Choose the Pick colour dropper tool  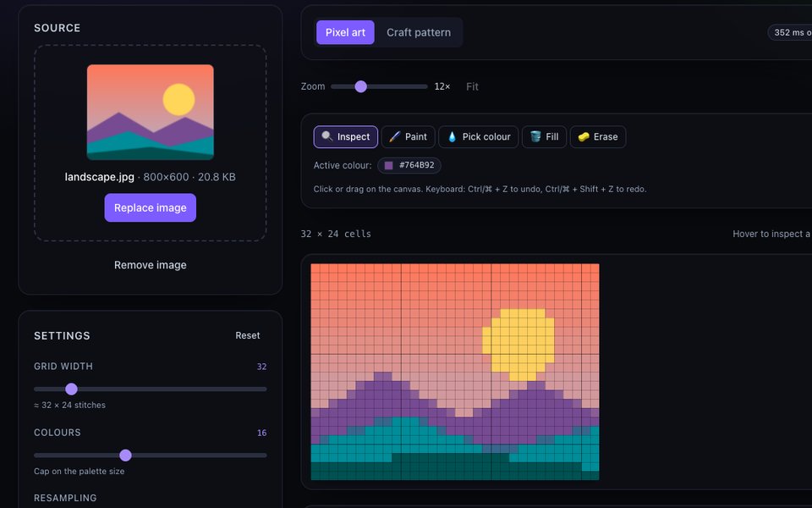[479, 137]
